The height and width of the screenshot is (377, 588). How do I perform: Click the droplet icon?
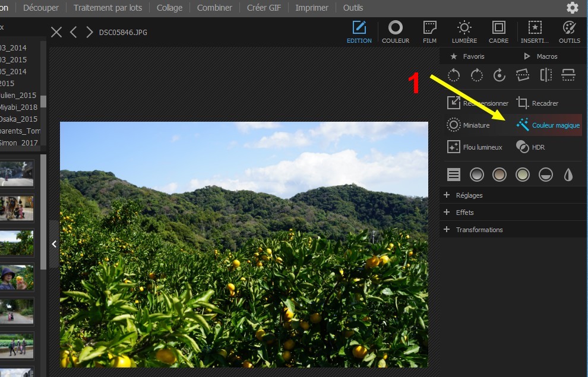(x=568, y=175)
